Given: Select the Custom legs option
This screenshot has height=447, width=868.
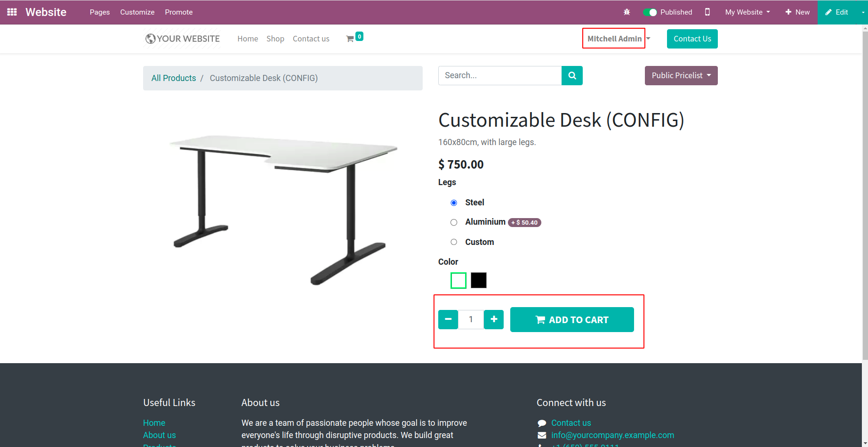Looking at the screenshot, I should point(454,242).
